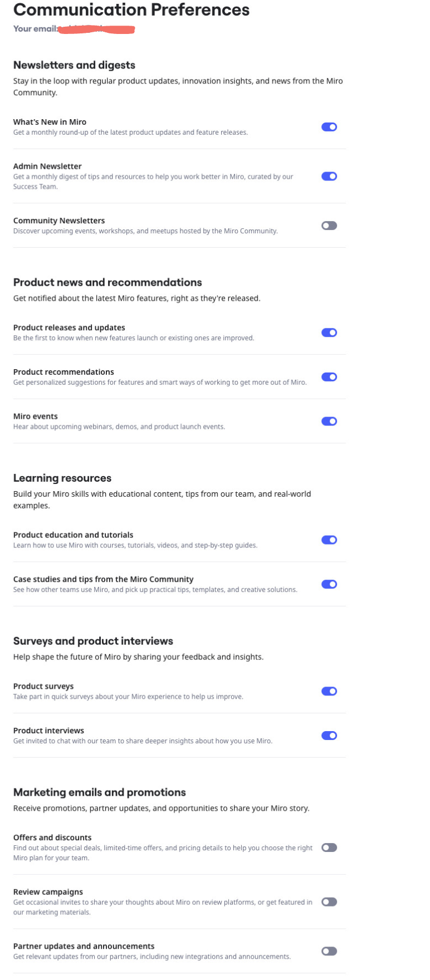The height and width of the screenshot is (980, 430).
Task: Click the Surveys and product interviews heading
Action: coord(93,641)
